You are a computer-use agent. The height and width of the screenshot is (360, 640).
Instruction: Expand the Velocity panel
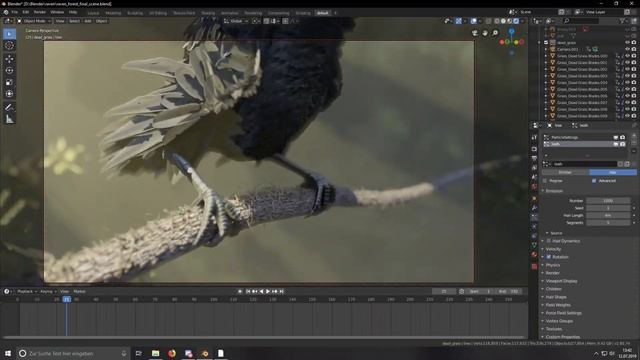pos(553,249)
